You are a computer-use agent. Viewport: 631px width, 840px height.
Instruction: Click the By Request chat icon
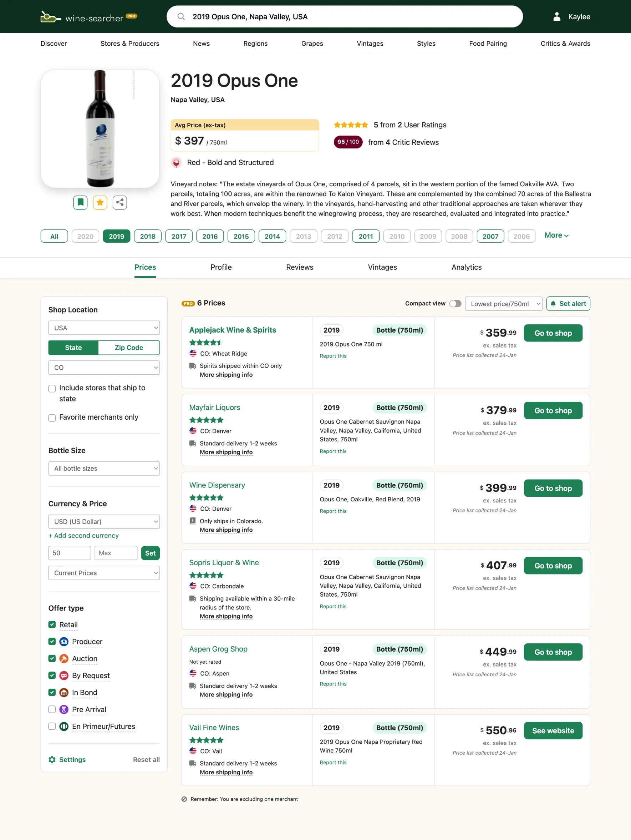[64, 675]
